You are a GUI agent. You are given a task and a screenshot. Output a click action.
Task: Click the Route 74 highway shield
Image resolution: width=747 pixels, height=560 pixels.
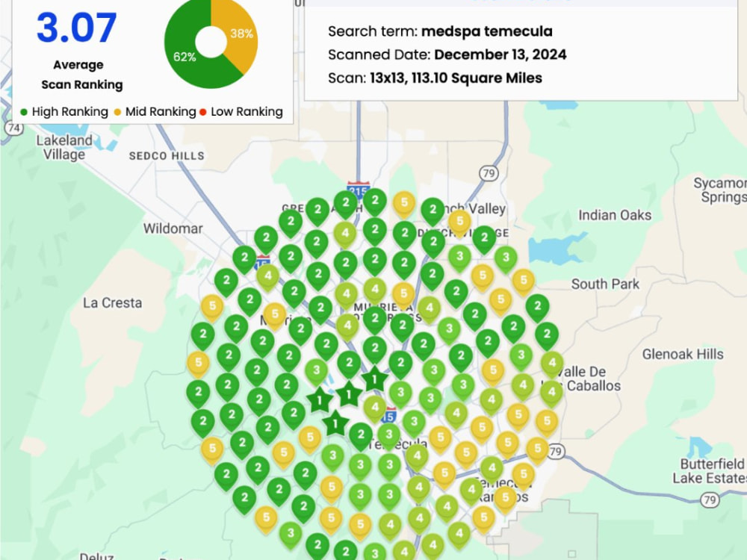pos(13,128)
